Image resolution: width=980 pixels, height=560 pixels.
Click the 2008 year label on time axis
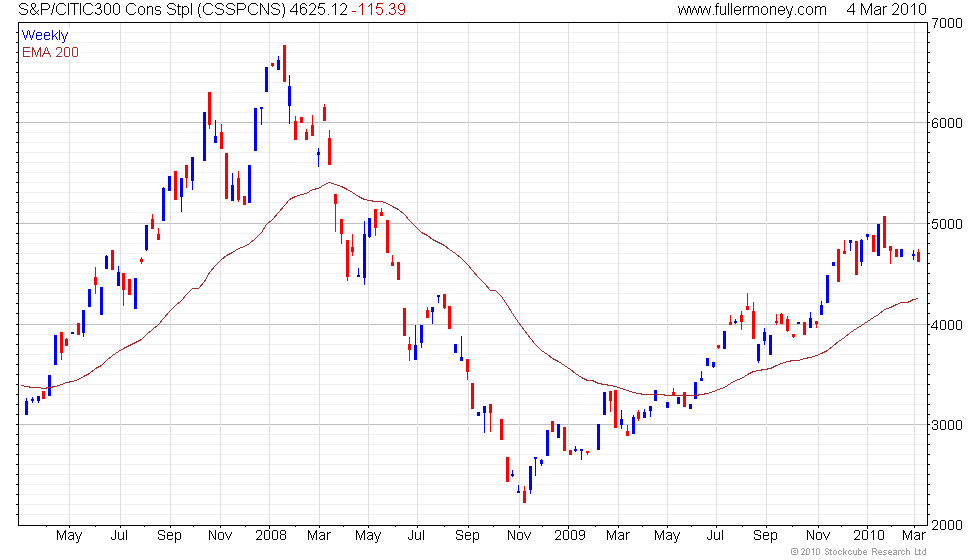(x=271, y=536)
